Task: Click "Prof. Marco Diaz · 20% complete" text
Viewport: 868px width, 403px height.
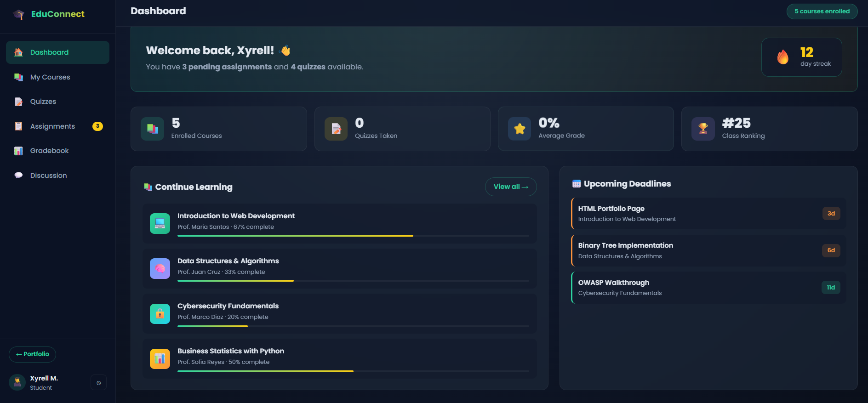Action: tap(223, 317)
